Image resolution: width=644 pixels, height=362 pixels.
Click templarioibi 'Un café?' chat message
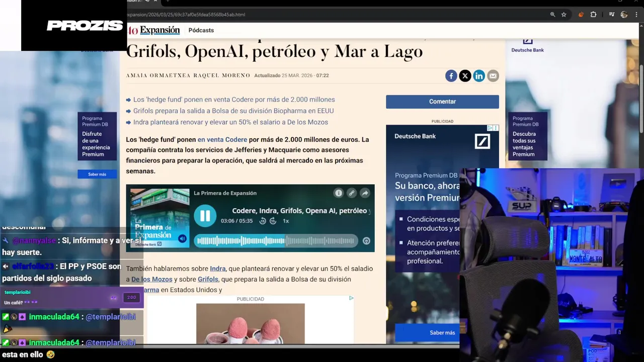coord(71,298)
